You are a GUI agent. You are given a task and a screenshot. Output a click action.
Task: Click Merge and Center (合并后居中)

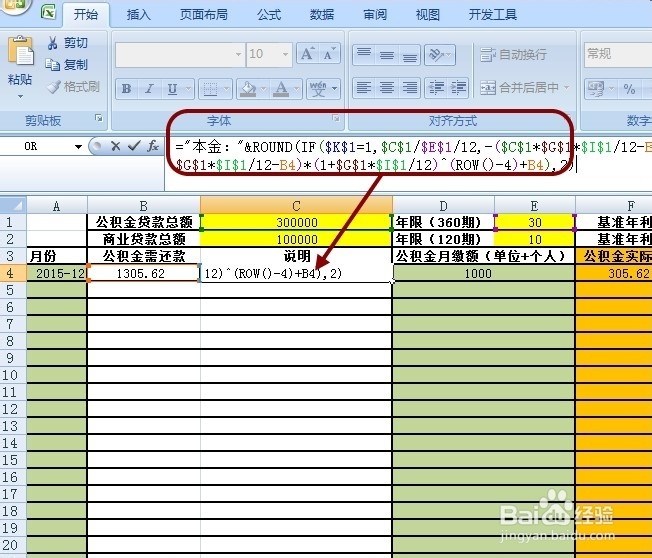click(x=519, y=87)
